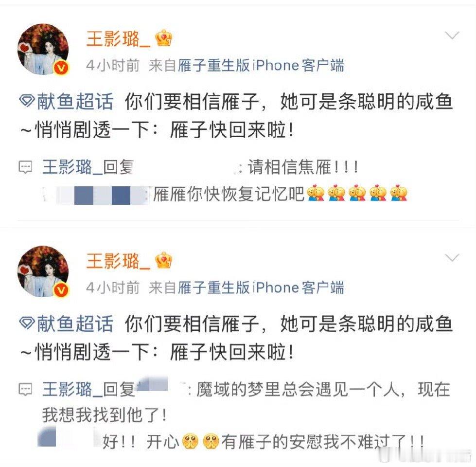Tap the orange verified V badge on first avatar
476x467 pixels.
pyautogui.click(x=61, y=68)
